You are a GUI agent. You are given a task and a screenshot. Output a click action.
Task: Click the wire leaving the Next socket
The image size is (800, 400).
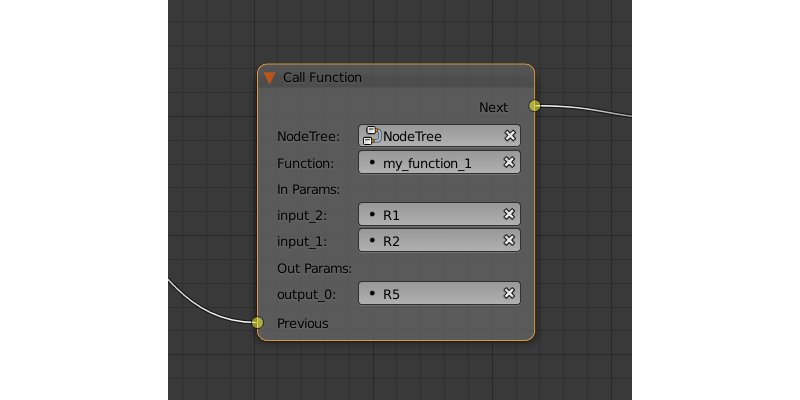[x=590, y=108]
